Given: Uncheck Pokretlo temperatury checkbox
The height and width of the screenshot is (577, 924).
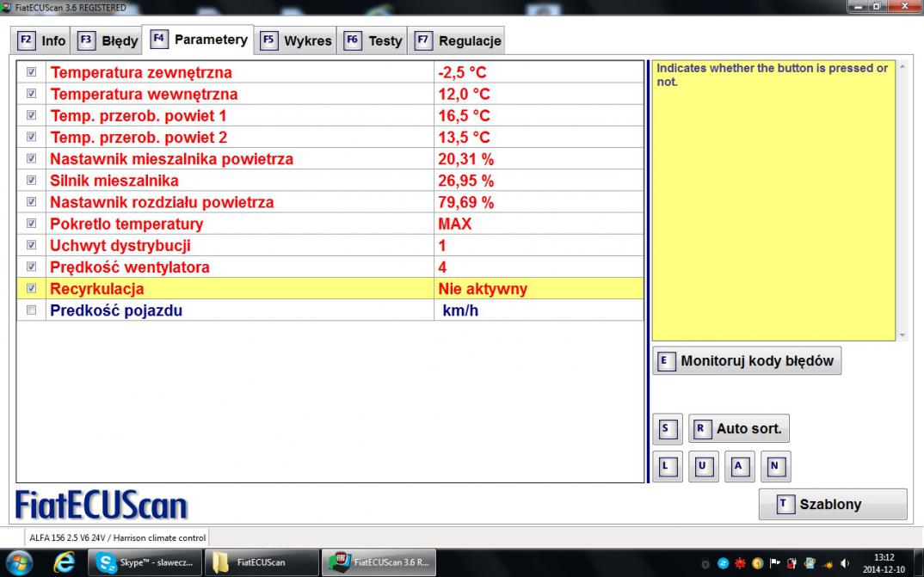Looking at the screenshot, I should pyautogui.click(x=31, y=223).
